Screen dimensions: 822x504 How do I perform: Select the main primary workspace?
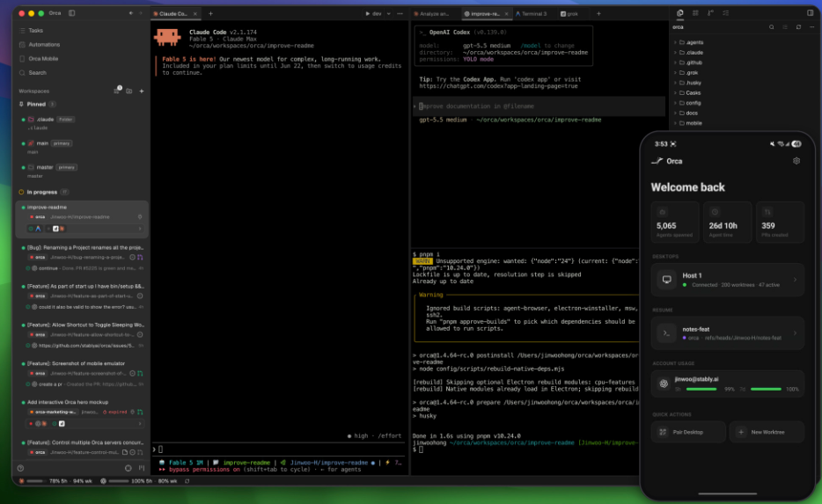tap(83, 147)
